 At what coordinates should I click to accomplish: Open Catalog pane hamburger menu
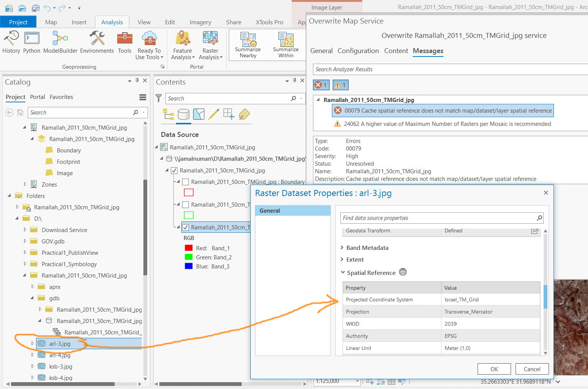pos(143,97)
